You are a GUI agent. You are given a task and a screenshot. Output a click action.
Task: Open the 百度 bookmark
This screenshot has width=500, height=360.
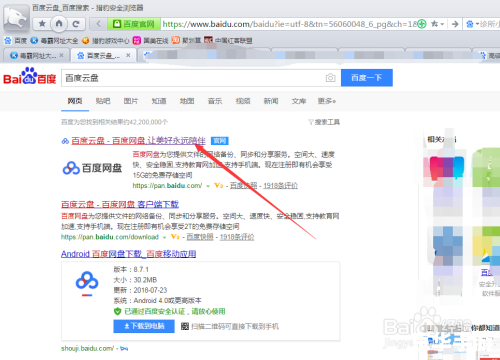point(16,41)
